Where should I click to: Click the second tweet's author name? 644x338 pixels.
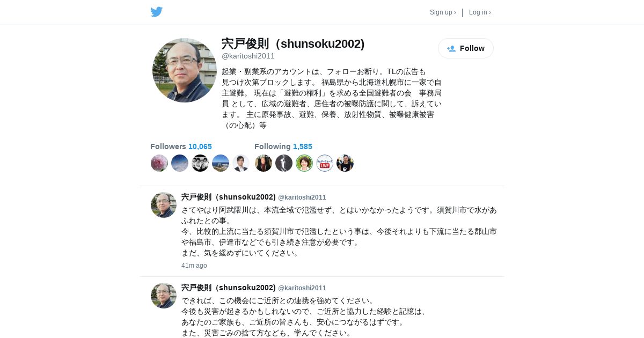click(x=229, y=288)
